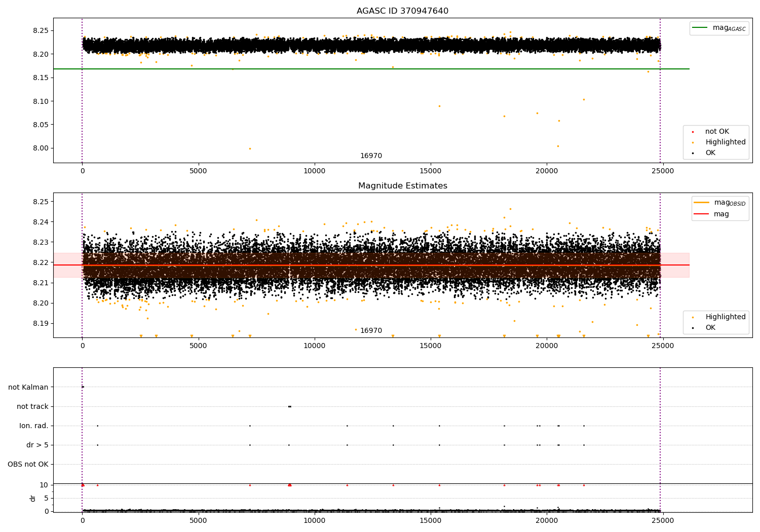This screenshot has height=532, width=760.
Task: Click 'Highlighted' legend entry in top plot
Action: 725,142
